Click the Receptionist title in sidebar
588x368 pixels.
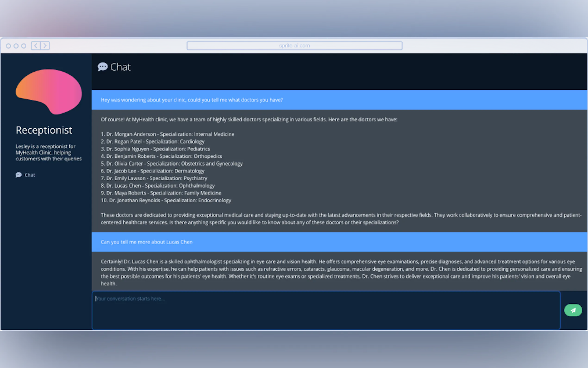(44, 130)
